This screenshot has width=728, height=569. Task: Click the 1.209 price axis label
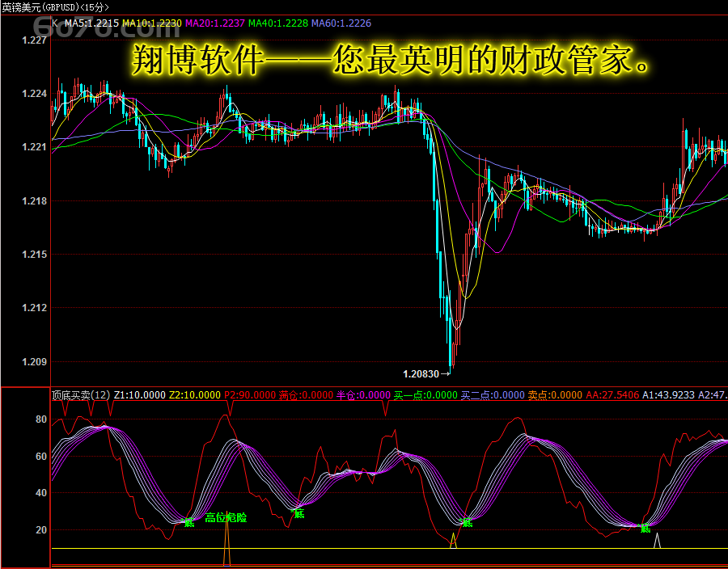point(34,361)
